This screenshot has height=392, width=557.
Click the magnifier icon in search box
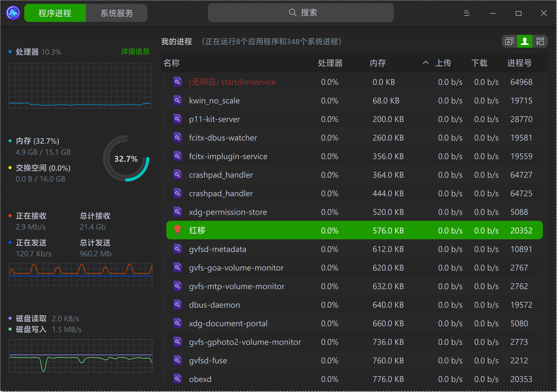pyautogui.click(x=292, y=12)
